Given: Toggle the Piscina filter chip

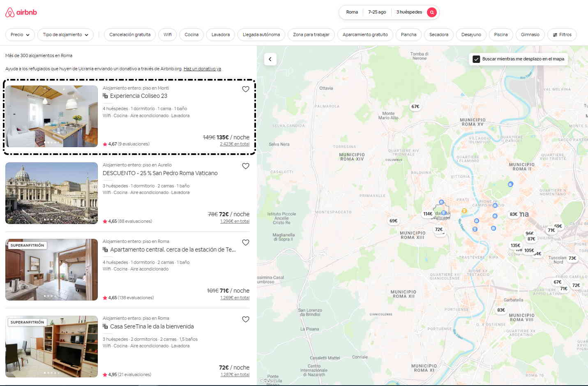Looking at the screenshot, I should coord(501,35).
